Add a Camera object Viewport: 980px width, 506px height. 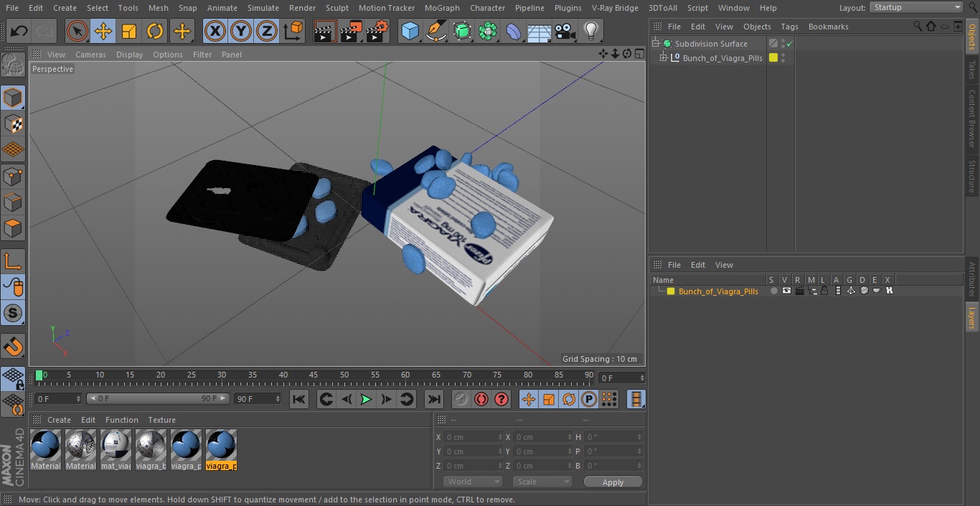[565, 31]
